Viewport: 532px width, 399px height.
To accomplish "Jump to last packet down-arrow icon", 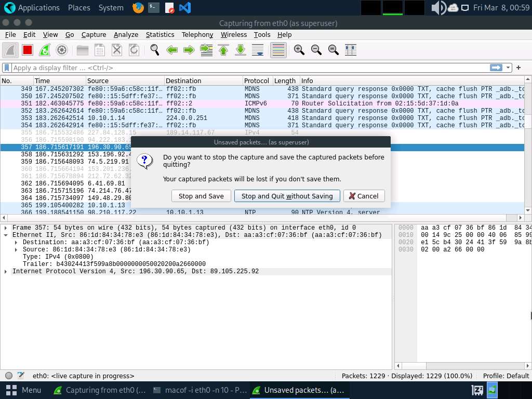I will (241, 50).
